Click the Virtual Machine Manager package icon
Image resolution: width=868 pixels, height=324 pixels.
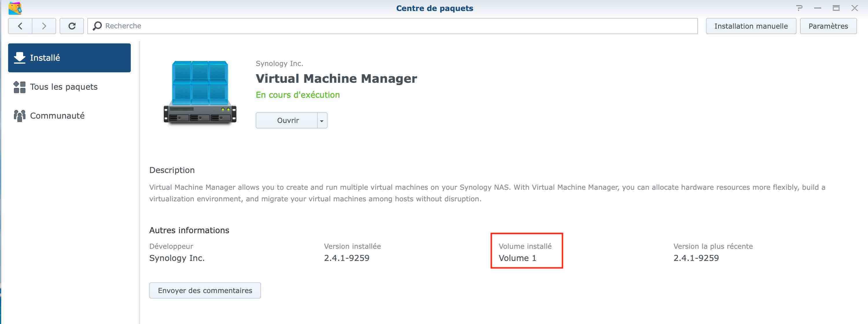tap(200, 92)
